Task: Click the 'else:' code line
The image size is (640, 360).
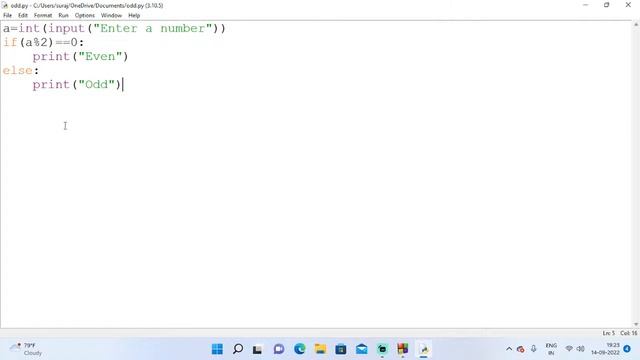Action: [x=21, y=70]
